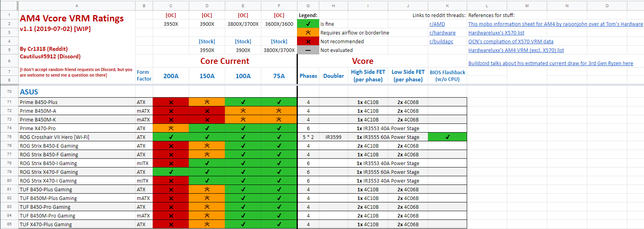Click the green 150A check for ROG Strix B450-I Gaming
The image size is (644, 229).
click(207, 163)
